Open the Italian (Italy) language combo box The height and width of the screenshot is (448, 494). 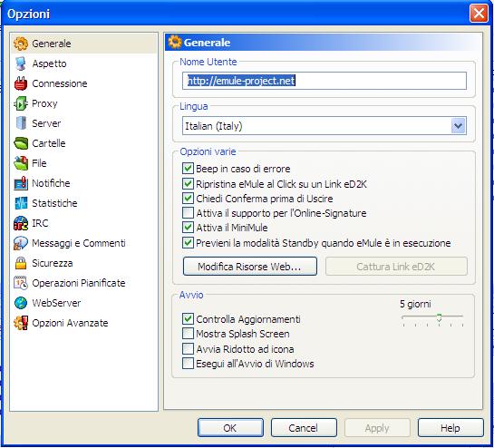point(324,126)
